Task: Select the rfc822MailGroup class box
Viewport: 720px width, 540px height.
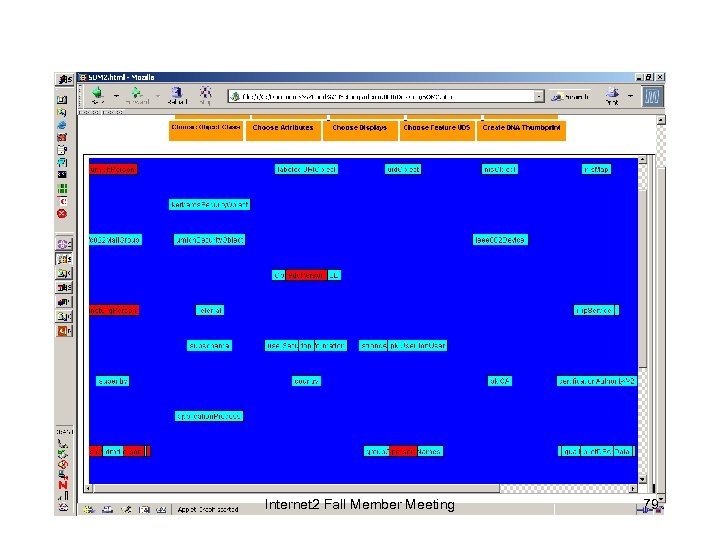Action: (x=115, y=240)
